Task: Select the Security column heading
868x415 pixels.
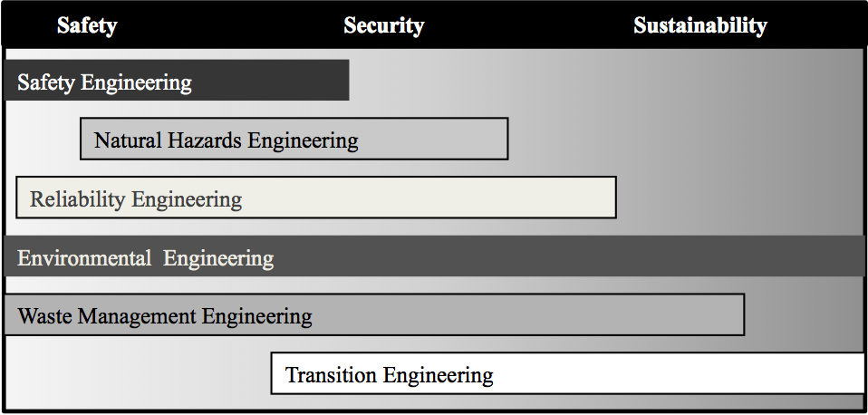Action: point(383,26)
